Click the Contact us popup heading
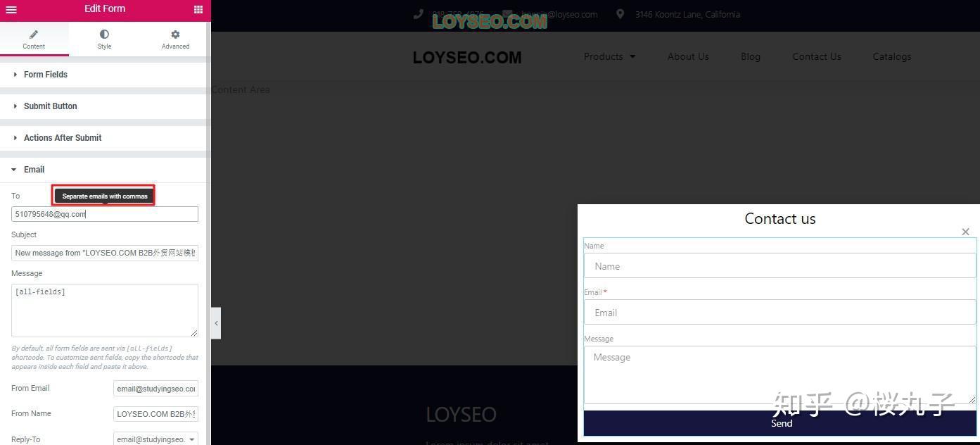This screenshot has width=980, height=445. 780,219
